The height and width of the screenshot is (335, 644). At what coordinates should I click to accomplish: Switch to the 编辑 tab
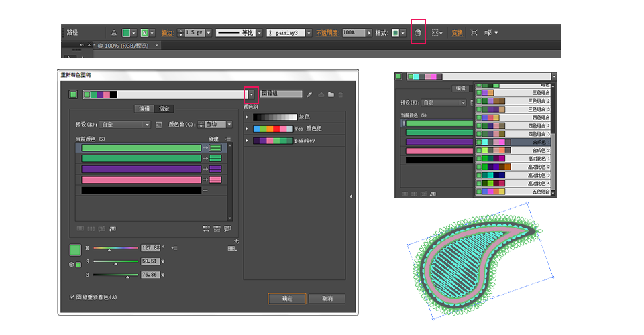coord(144,109)
